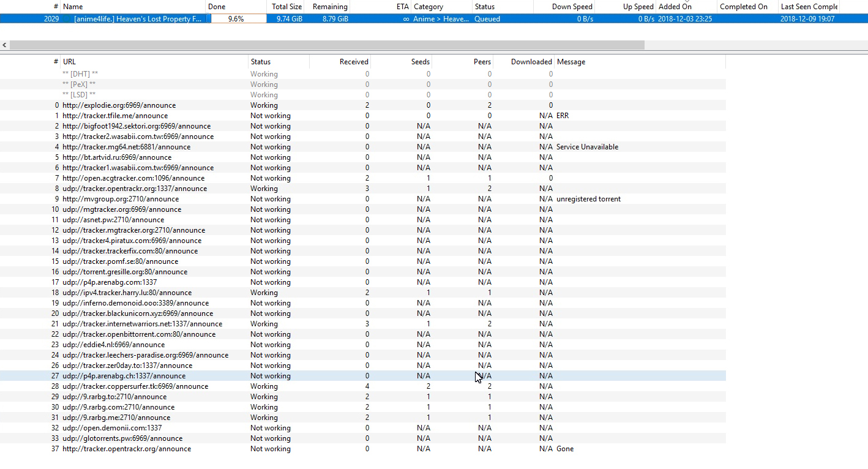The width and height of the screenshot is (868, 469).
Task: Select tracker udp://inferno.demonoid.ooo:3389/announce
Action: point(363,303)
